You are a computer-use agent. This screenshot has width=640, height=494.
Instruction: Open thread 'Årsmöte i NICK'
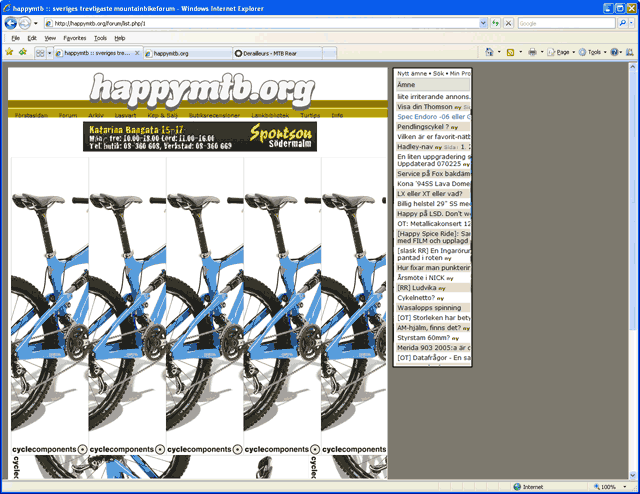pyautogui.click(x=421, y=278)
